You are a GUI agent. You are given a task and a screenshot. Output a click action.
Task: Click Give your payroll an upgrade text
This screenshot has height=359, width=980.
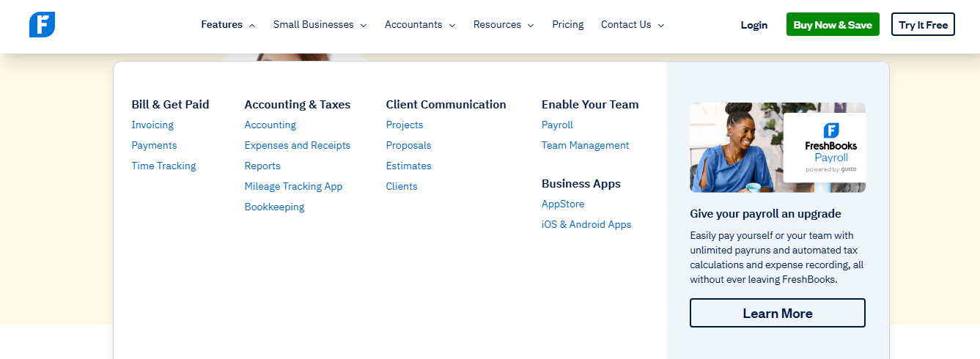765,213
